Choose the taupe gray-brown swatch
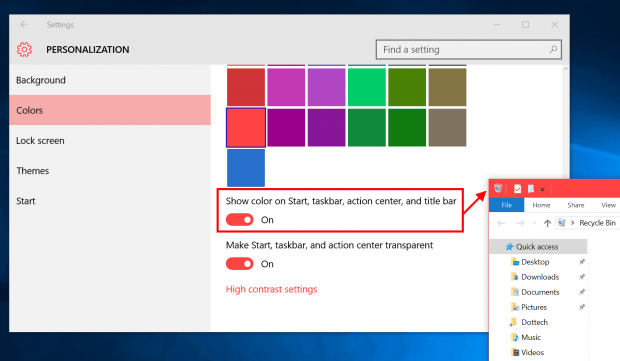620x361 pixels. (448, 127)
